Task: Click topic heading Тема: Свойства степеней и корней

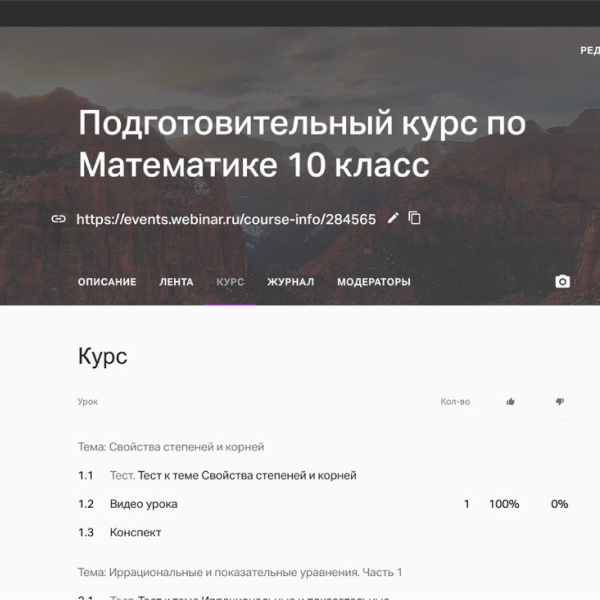Action: pyautogui.click(x=171, y=447)
